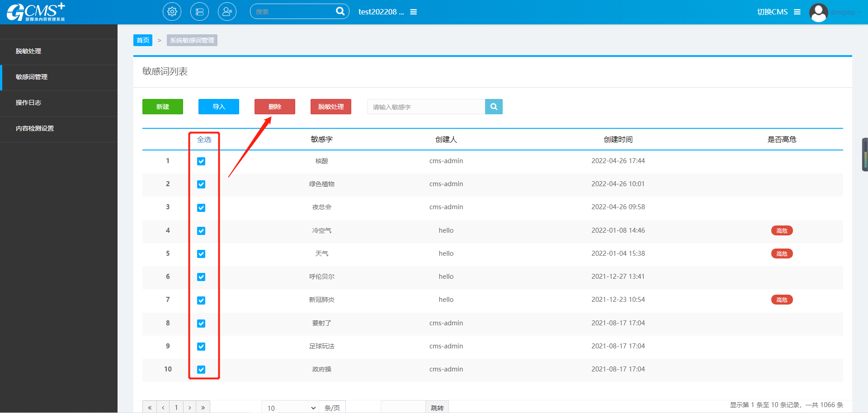Click the user avatar icon

(818, 12)
